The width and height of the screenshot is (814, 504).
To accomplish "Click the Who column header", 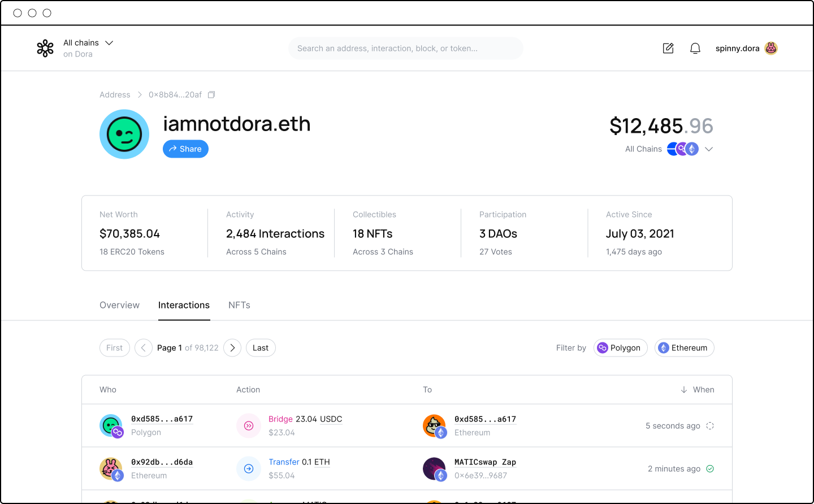I will point(108,390).
